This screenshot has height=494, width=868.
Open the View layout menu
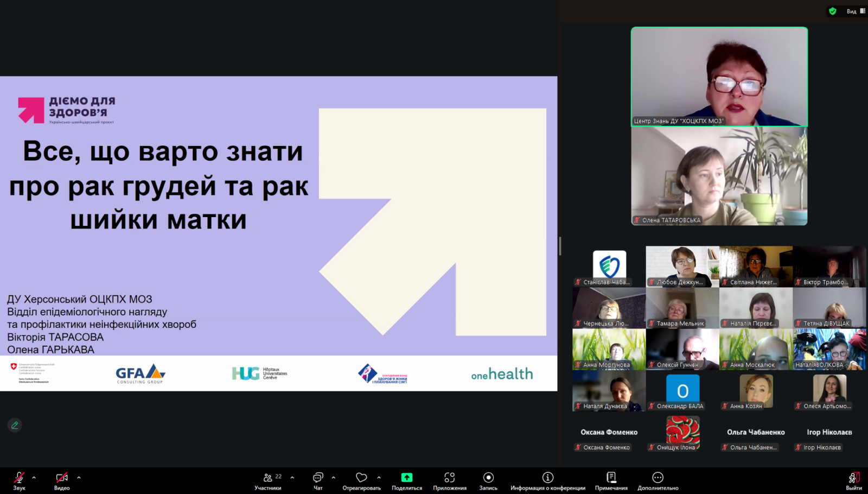tap(856, 11)
